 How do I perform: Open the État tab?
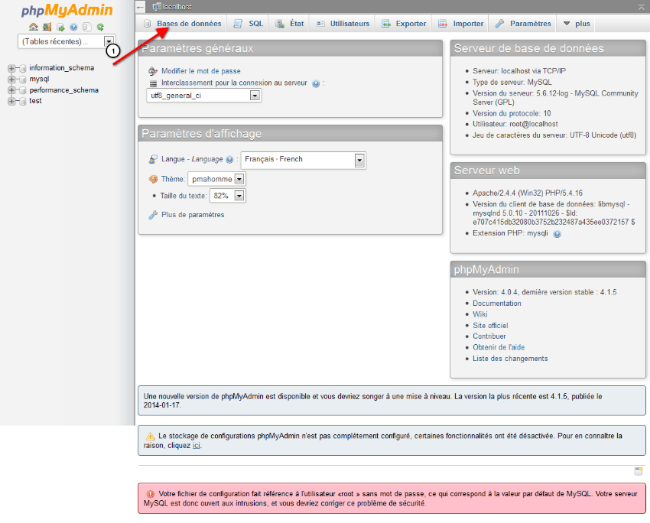point(289,24)
